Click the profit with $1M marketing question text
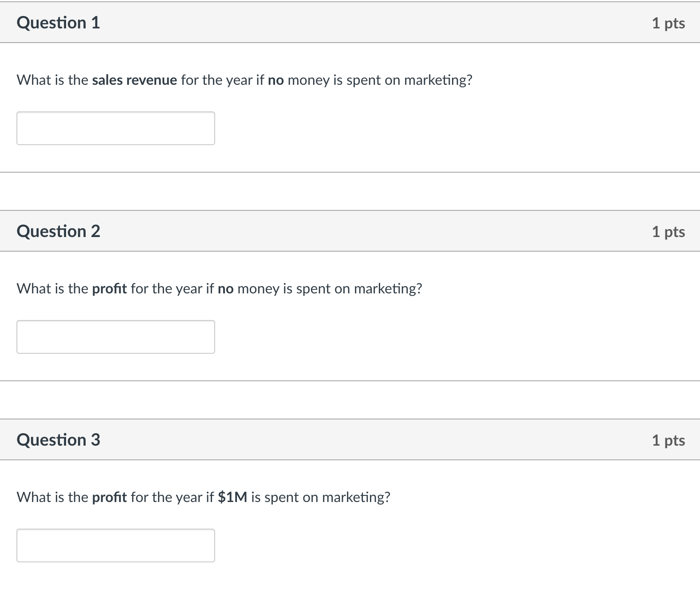 204,497
